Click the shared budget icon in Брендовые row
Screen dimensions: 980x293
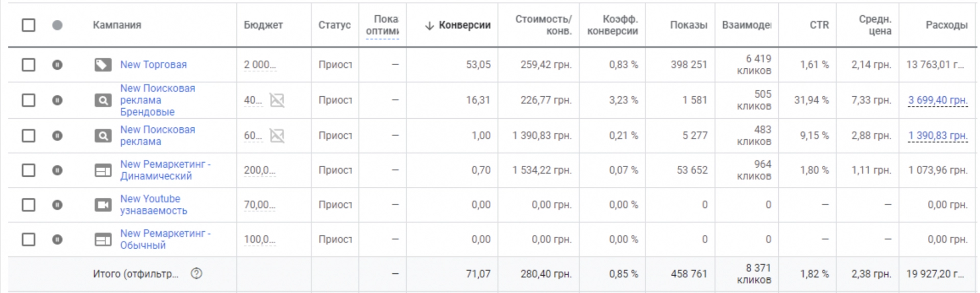pyautogui.click(x=277, y=100)
